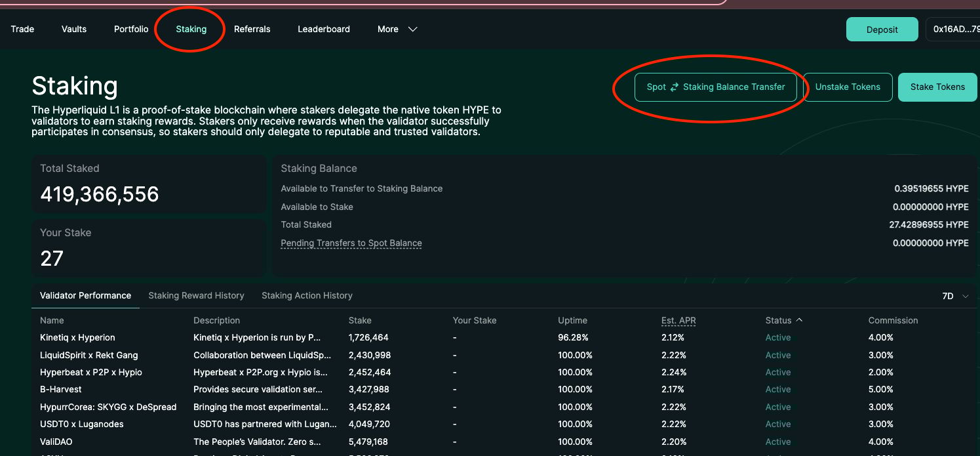Click the Available to Stake label
980x456 pixels.
[x=317, y=207]
